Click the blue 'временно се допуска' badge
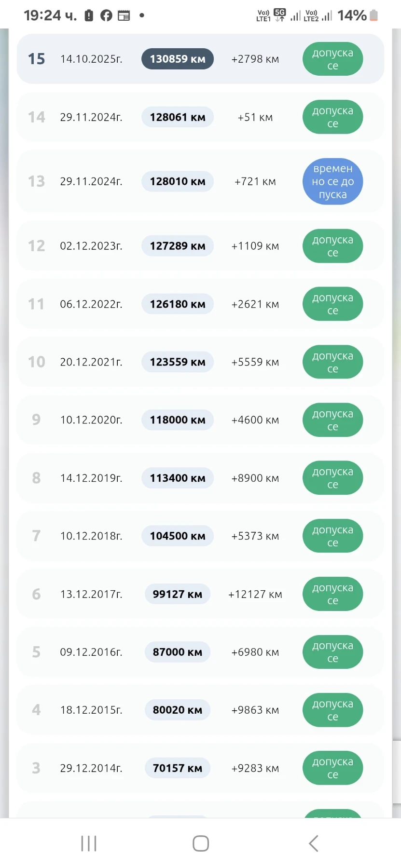Viewport: 401px width, 868px height. pyautogui.click(x=333, y=182)
